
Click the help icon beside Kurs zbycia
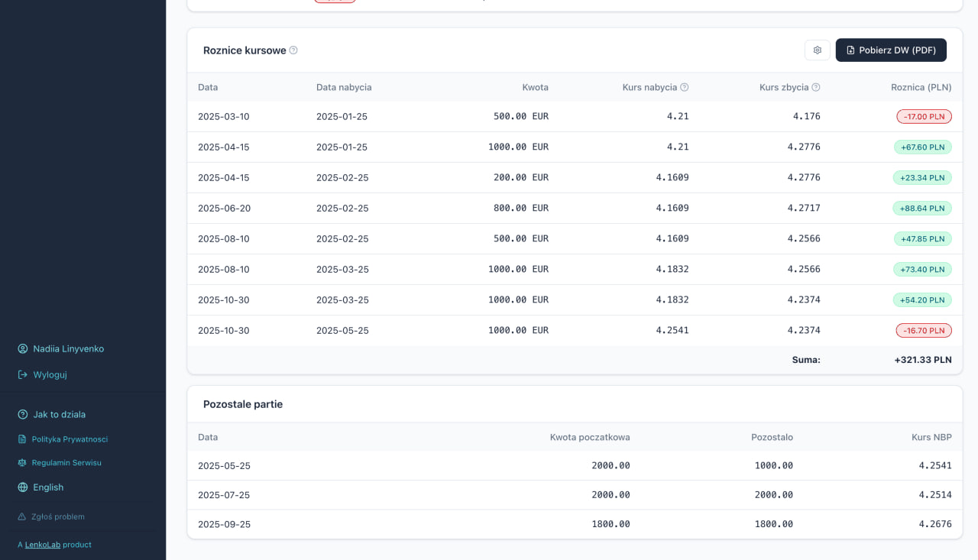point(816,87)
